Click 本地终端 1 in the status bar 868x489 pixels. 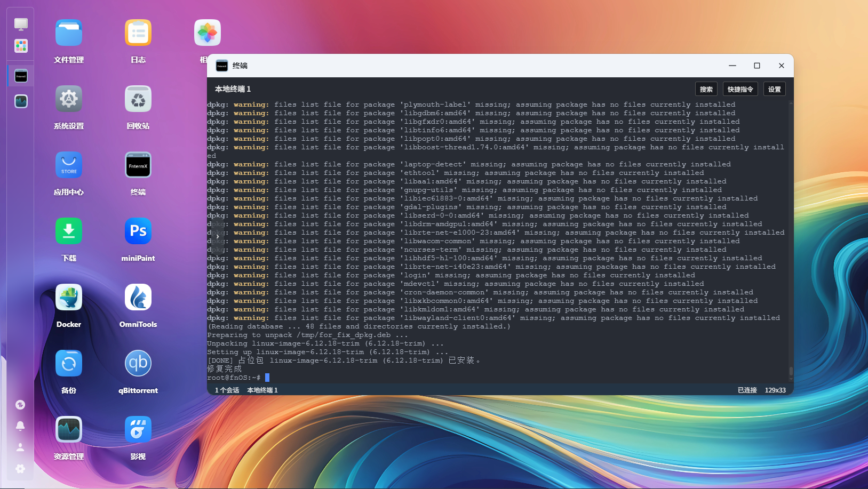tap(262, 390)
